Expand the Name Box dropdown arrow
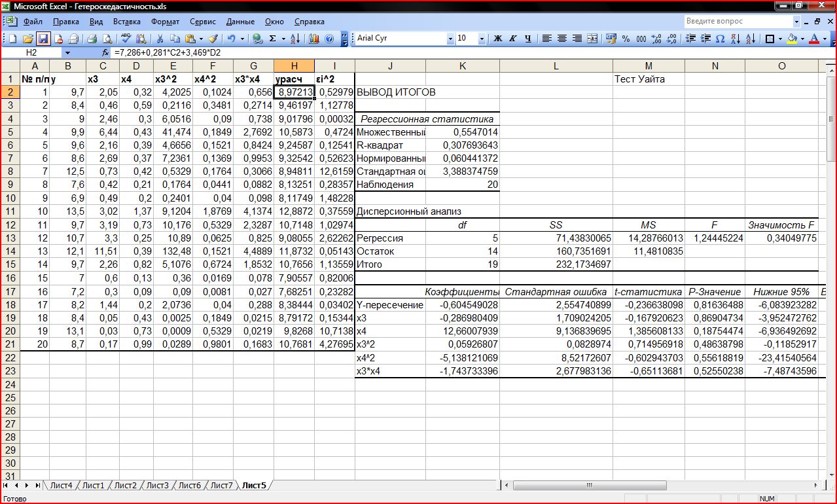The width and height of the screenshot is (837, 504). (67, 52)
